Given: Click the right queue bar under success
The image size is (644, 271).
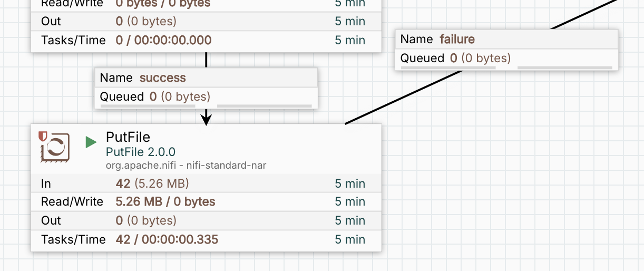Looking at the screenshot, I should (264, 106).
